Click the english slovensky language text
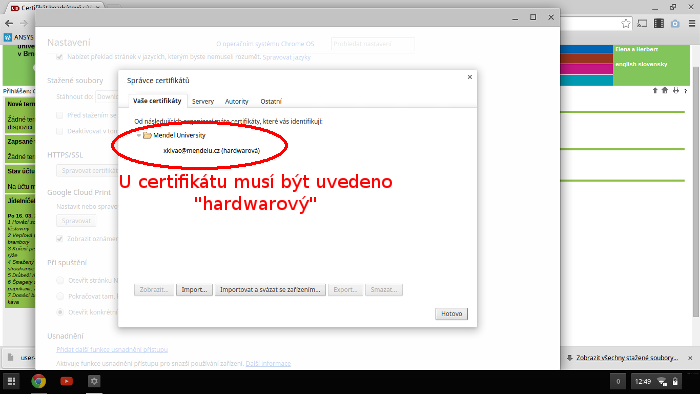The width and height of the screenshot is (700, 394). pyautogui.click(x=641, y=64)
